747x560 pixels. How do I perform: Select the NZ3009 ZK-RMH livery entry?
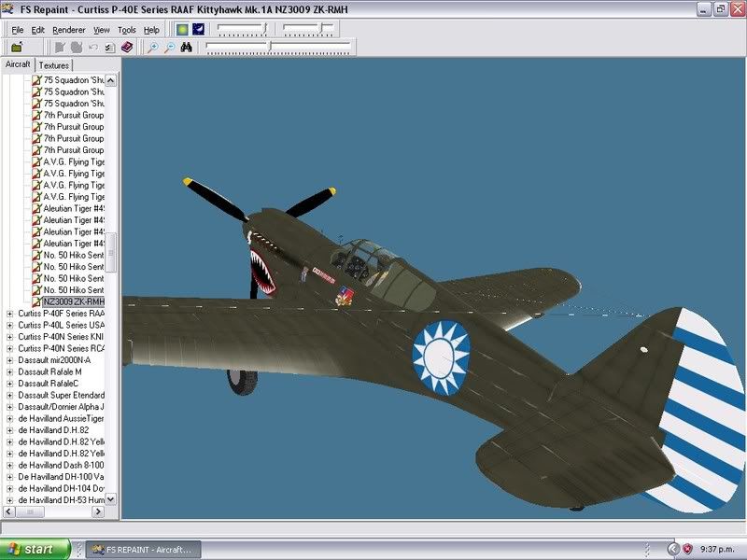[73, 301]
